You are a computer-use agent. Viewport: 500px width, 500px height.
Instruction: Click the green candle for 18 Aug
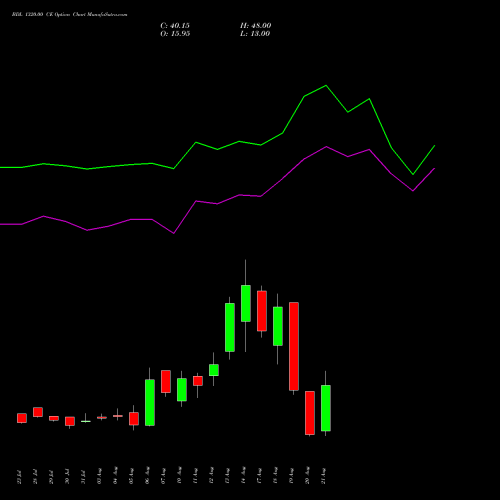click(x=278, y=326)
